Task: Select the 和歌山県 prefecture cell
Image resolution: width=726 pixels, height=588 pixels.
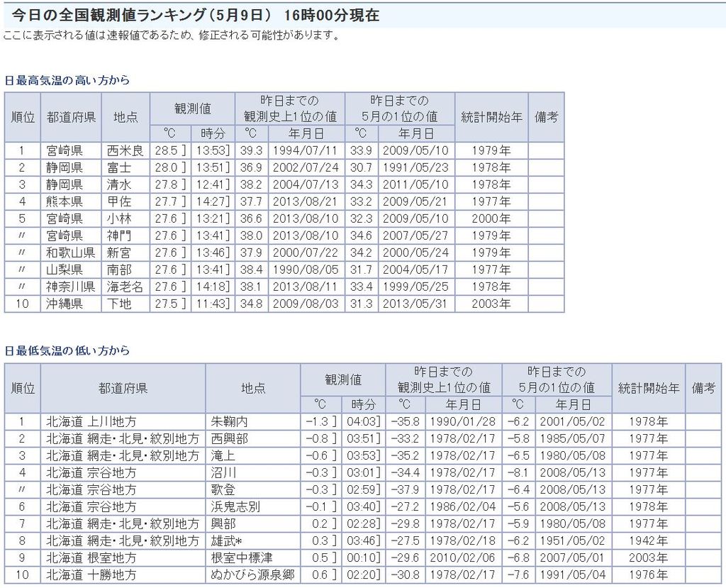Action: 71,253
